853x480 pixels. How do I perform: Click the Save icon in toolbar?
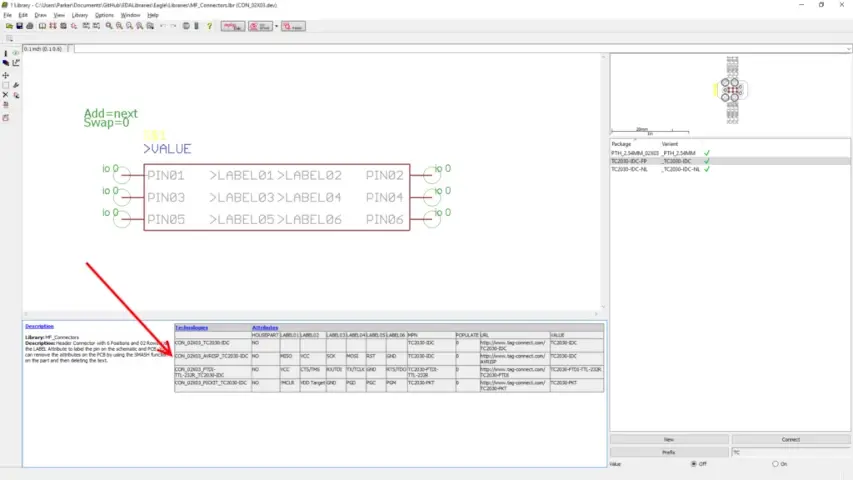19,26
